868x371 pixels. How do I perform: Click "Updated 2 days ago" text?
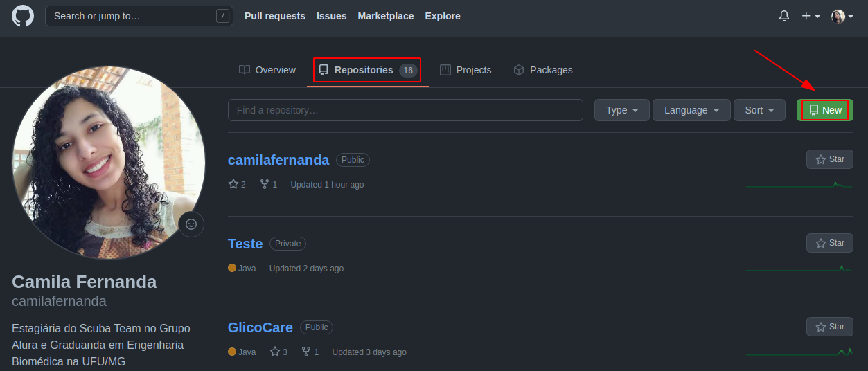pyautogui.click(x=306, y=269)
